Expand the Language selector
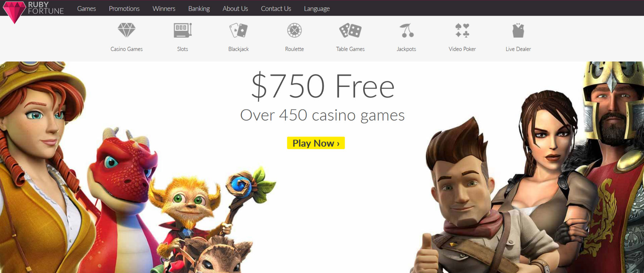Viewport: 644px width, 273px height. tap(317, 9)
